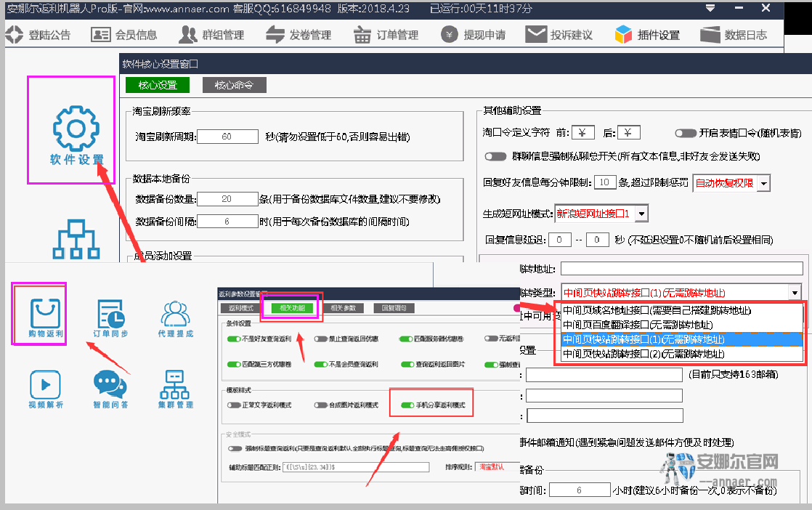Viewport: 812px width, 510px height.
Task: Toggle 开启表情口令(随机表情) switch
Action: point(686,134)
